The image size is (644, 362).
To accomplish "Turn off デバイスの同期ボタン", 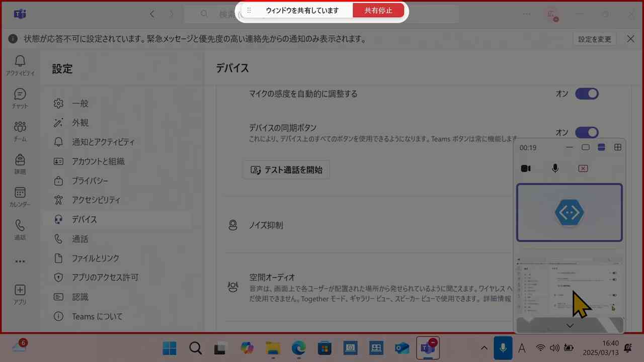I will 587,132.
